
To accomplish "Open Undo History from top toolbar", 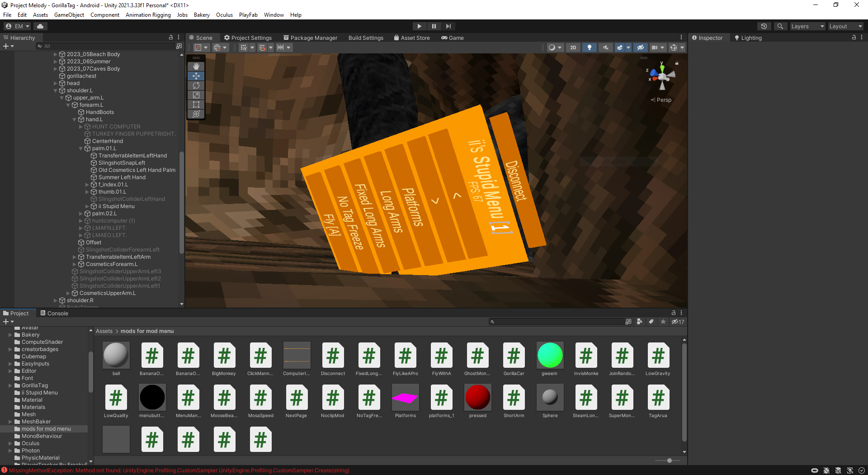I will pyautogui.click(x=764, y=26).
